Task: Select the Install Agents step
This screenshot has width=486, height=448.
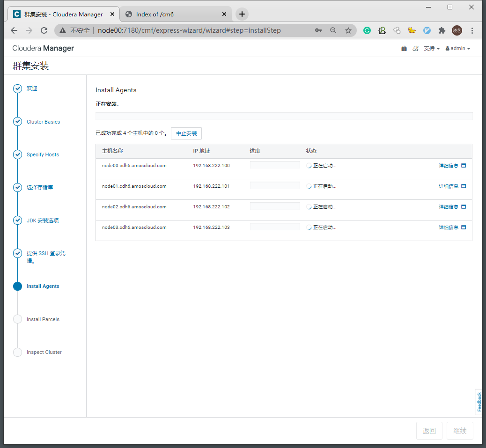Action: [43, 286]
